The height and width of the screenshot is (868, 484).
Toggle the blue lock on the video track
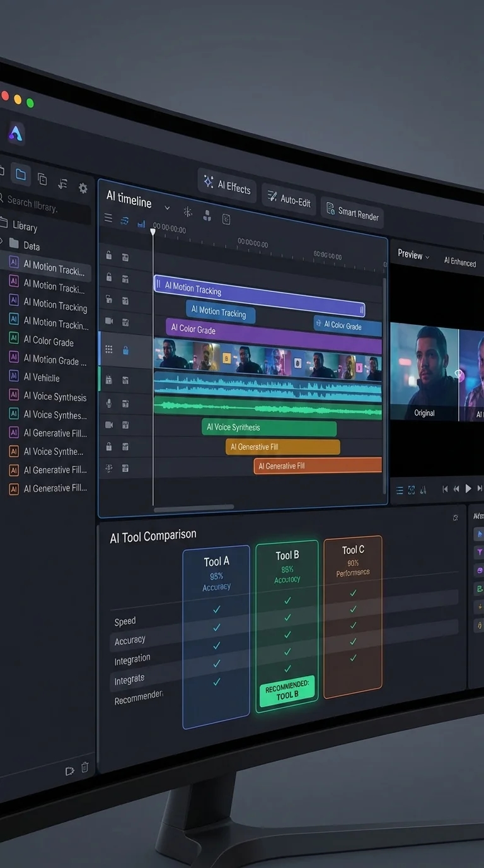[125, 351]
